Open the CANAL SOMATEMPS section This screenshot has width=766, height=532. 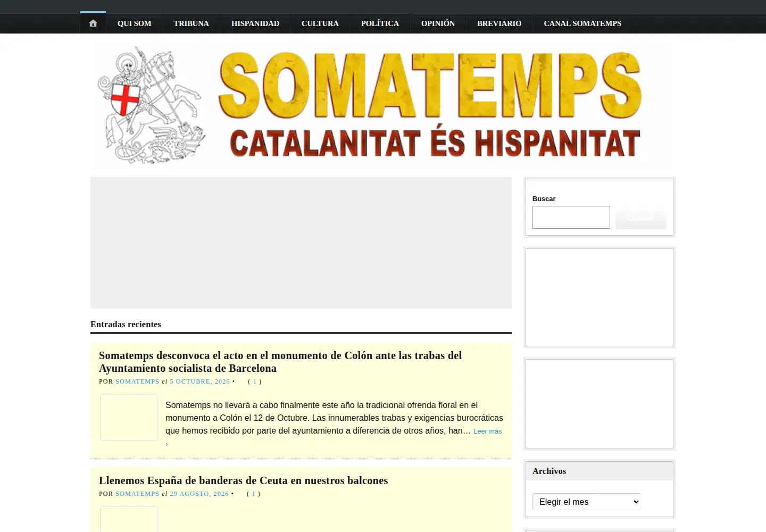[582, 23]
